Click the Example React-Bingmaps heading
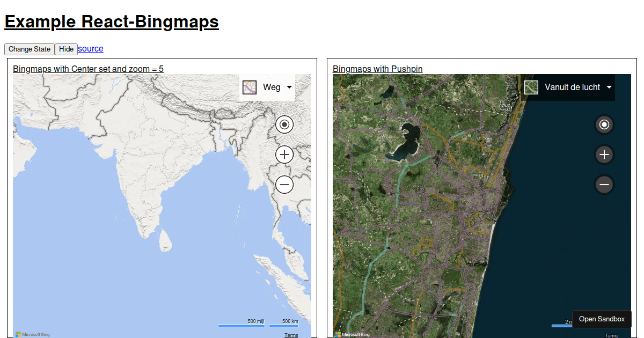 pos(111,22)
